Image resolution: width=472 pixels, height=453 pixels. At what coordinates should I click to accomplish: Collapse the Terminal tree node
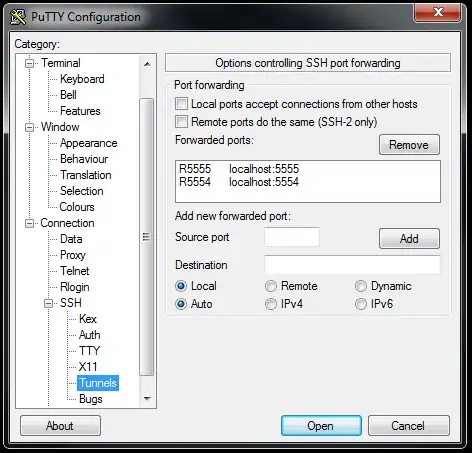point(30,63)
